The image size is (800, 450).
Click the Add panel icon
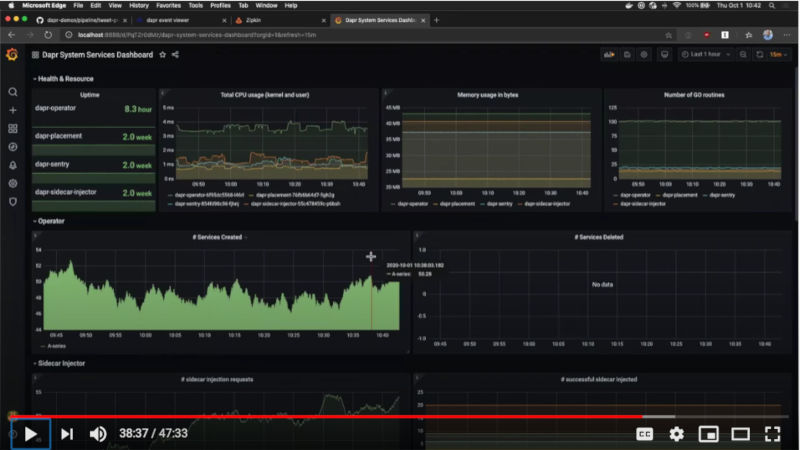click(609, 55)
